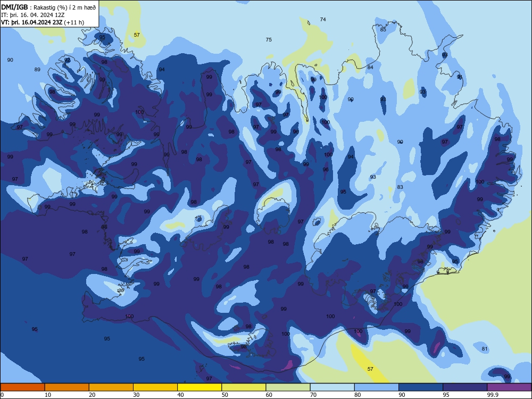Click the legend tick label 99.9

click(493, 395)
